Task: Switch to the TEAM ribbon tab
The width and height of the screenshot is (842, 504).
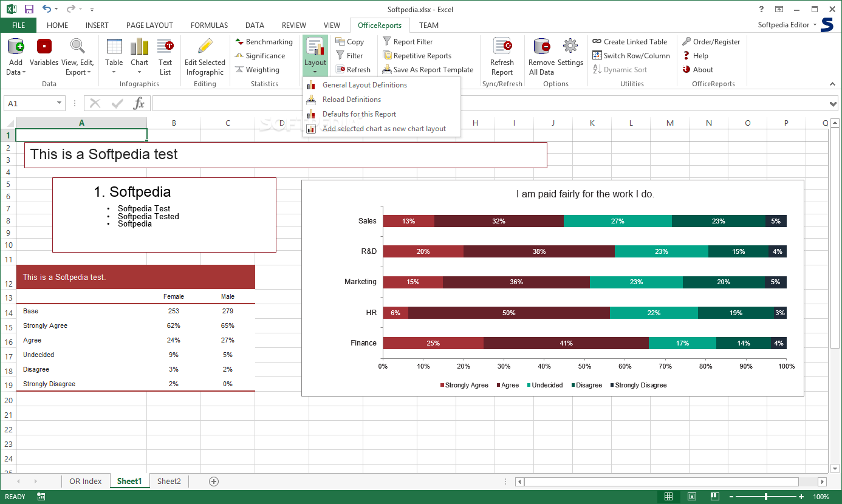Action: 429,26
